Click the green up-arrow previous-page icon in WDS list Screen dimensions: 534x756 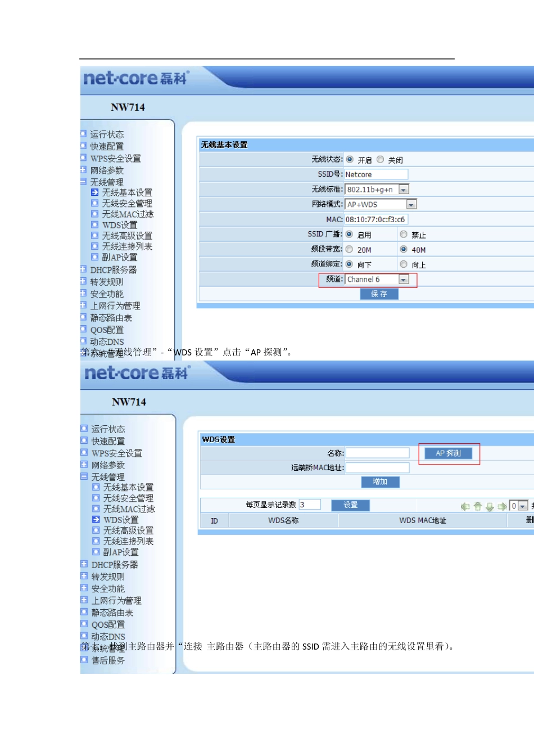[477, 506]
